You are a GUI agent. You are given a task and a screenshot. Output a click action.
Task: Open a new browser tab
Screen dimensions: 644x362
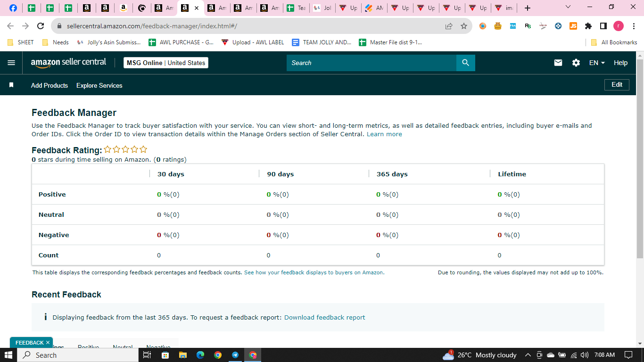(528, 8)
